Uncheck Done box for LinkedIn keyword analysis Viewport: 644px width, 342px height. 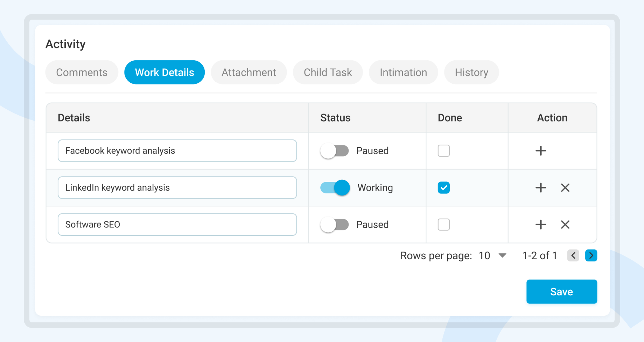point(443,187)
